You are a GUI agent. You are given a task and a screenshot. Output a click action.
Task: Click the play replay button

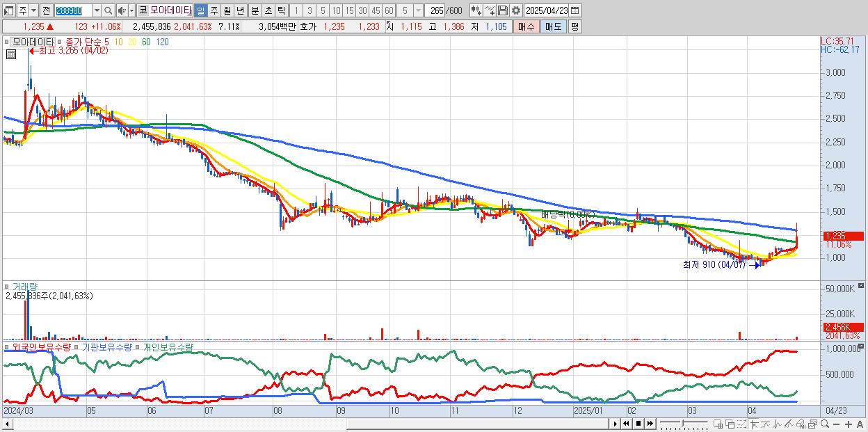point(615,424)
